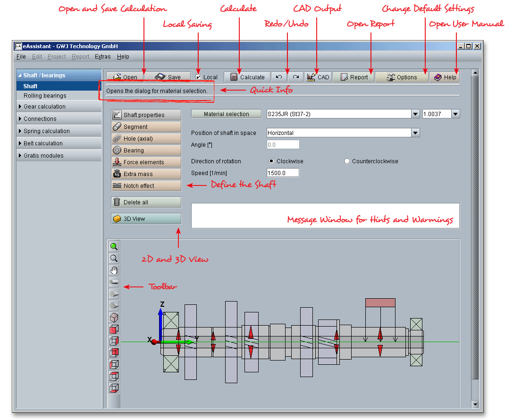Select Clockwise rotation direction

(271, 161)
